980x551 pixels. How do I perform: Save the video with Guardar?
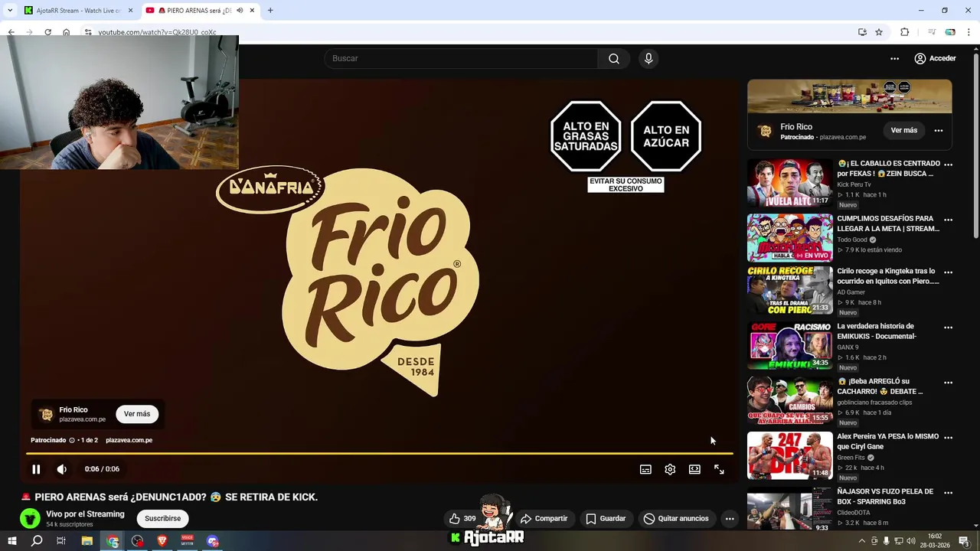coord(606,519)
